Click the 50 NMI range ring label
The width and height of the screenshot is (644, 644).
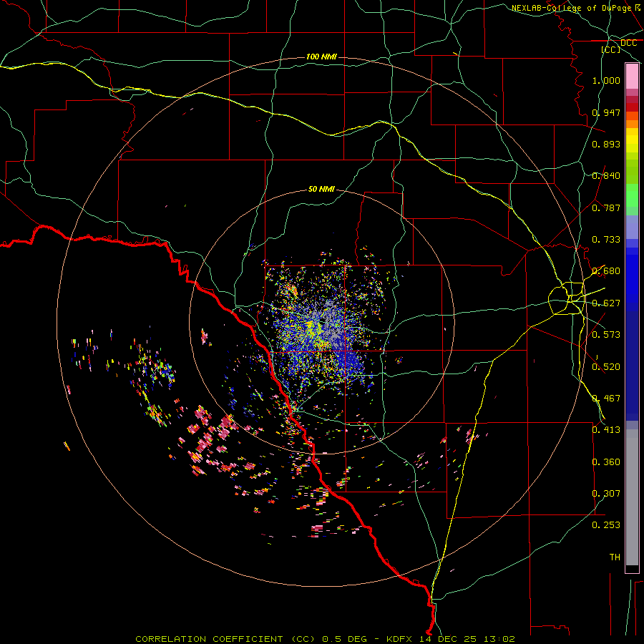click(x=321, y=190)
